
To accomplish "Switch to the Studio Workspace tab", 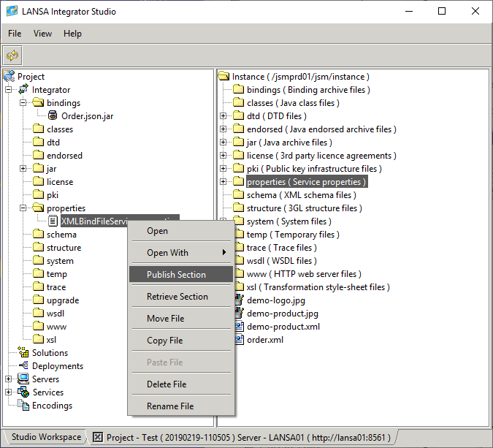I will (x=46, y=437).
